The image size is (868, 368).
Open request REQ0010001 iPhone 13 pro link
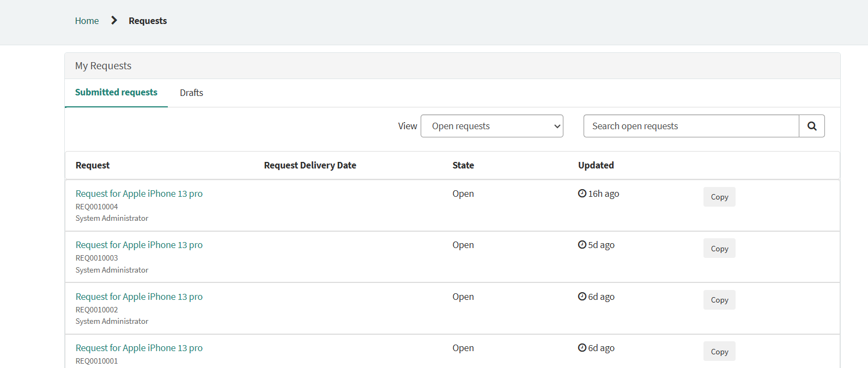click(139, 348)
